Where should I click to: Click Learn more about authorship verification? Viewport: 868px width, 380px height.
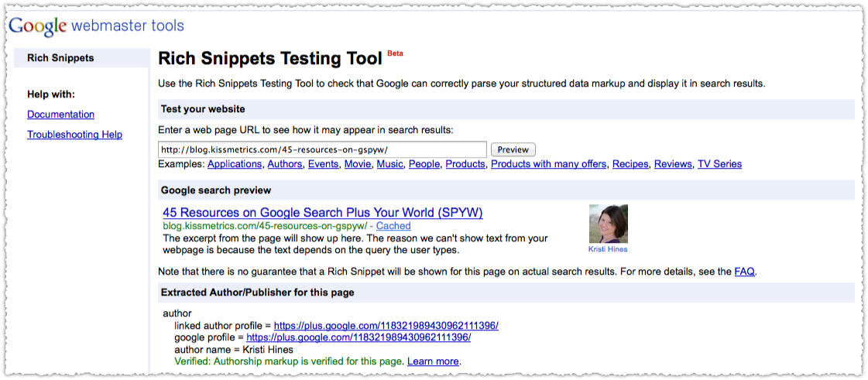[x=433, y=361]
